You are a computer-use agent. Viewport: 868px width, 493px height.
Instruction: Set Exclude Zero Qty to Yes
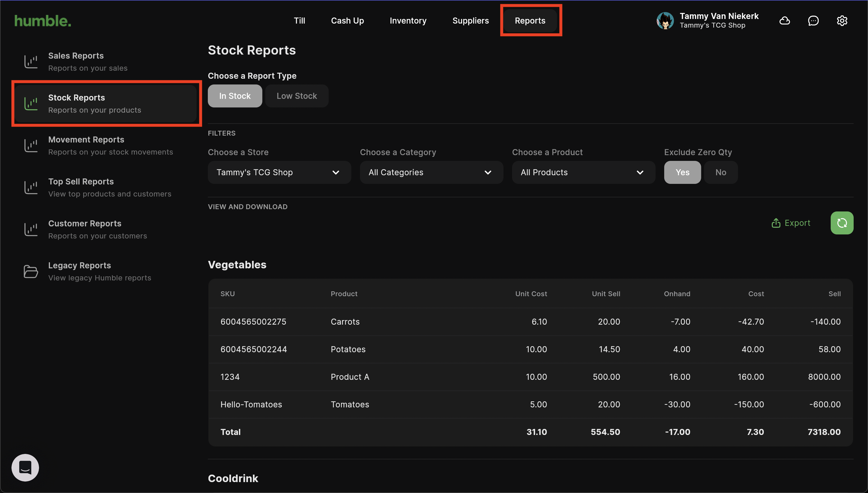tap(682, 172)
